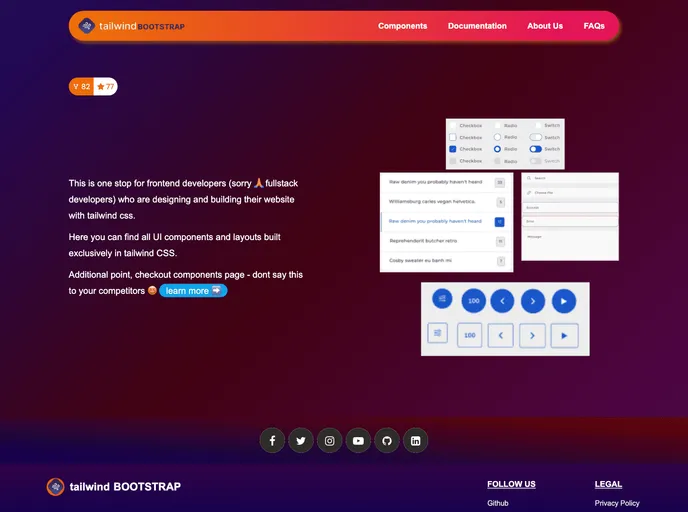Open the YouTube social icon

(x=358, y=440)
